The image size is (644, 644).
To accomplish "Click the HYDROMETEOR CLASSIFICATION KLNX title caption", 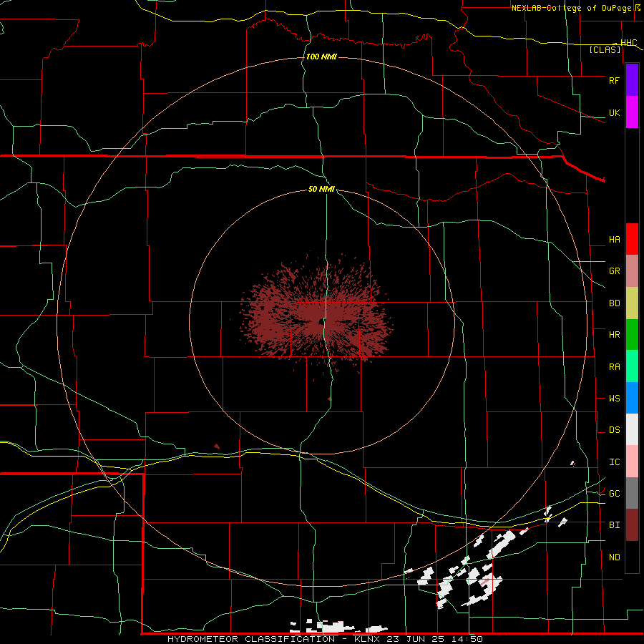I will click(x=325, y=639).
